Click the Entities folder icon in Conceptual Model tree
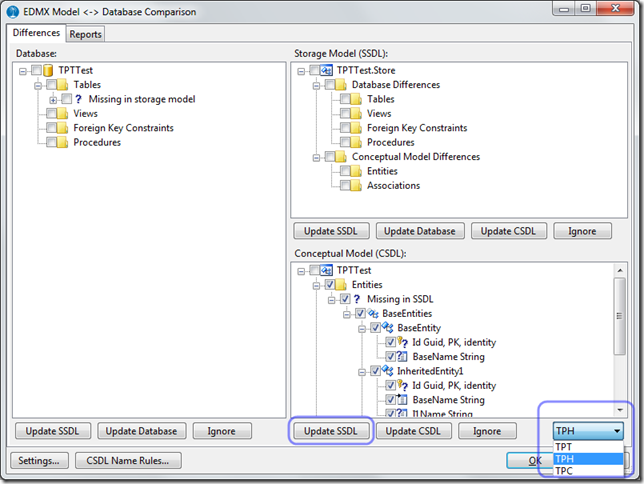The width and height of the screenshot is (644, 484). [341, 285]
